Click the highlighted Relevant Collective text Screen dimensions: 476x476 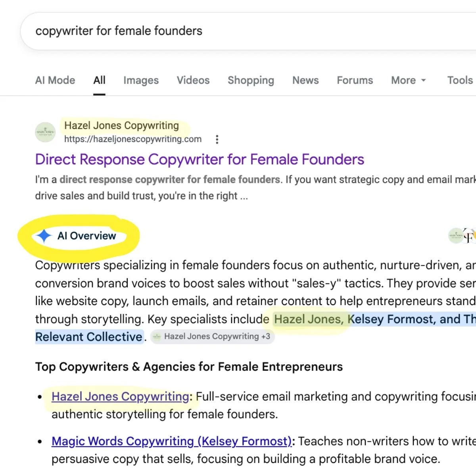[89, 337]
